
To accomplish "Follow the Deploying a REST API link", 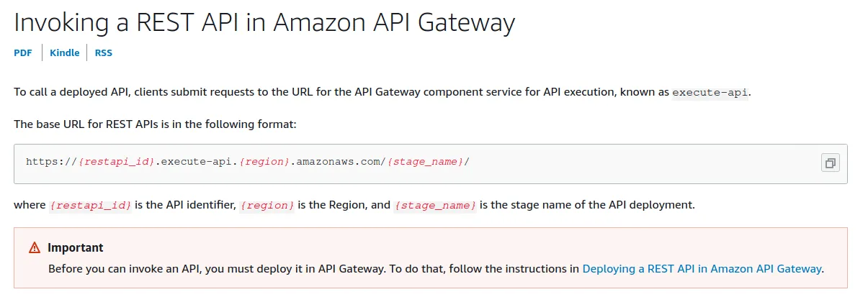I will coord(702,268).
